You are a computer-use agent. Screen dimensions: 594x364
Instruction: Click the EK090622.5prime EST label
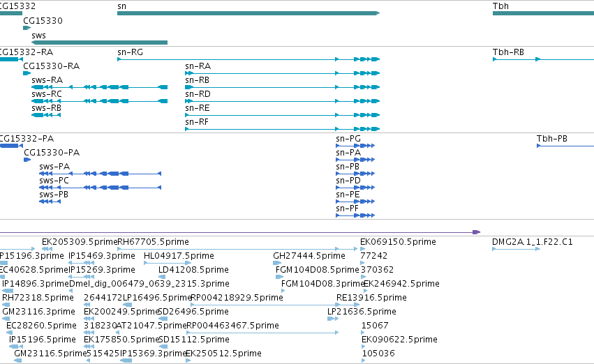point(400,340)
